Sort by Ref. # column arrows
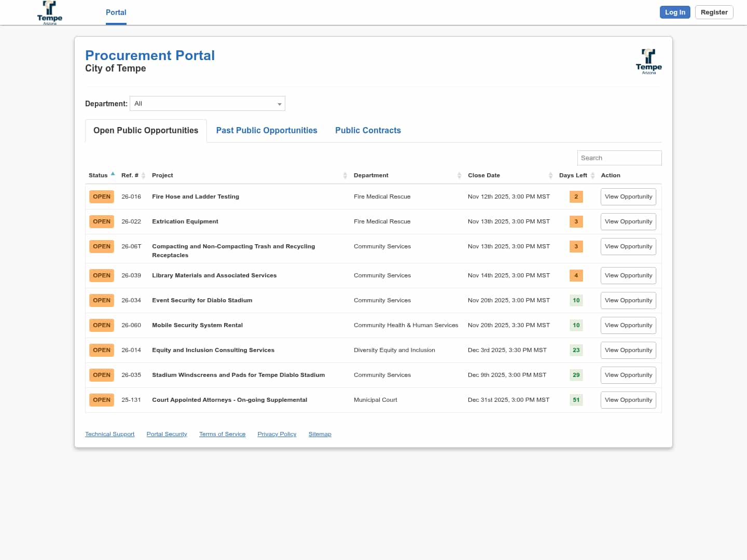 coord(143,176)
